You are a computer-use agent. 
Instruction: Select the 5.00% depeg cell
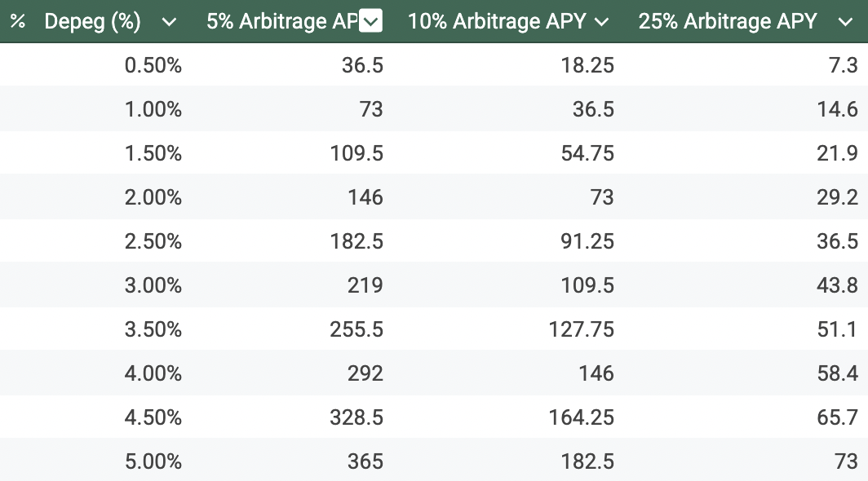tap(153, 461)
